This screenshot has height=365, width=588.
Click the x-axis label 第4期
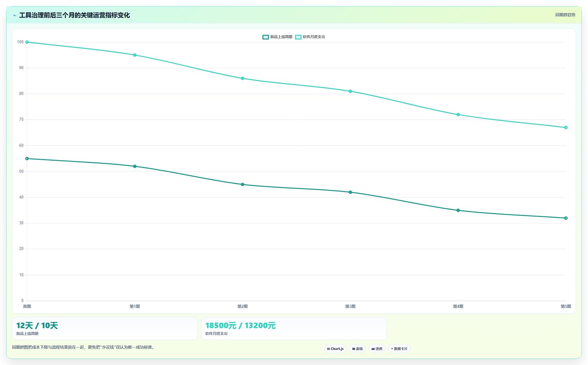pos(458,306)
